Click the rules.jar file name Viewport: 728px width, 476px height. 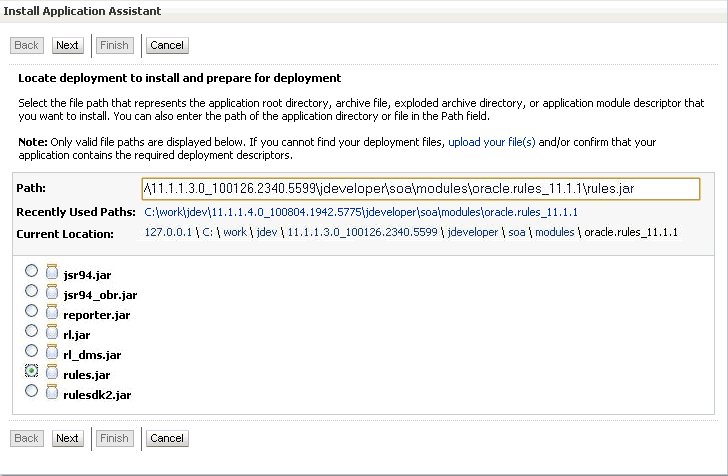pyautogui.click(x=87, y=375)
